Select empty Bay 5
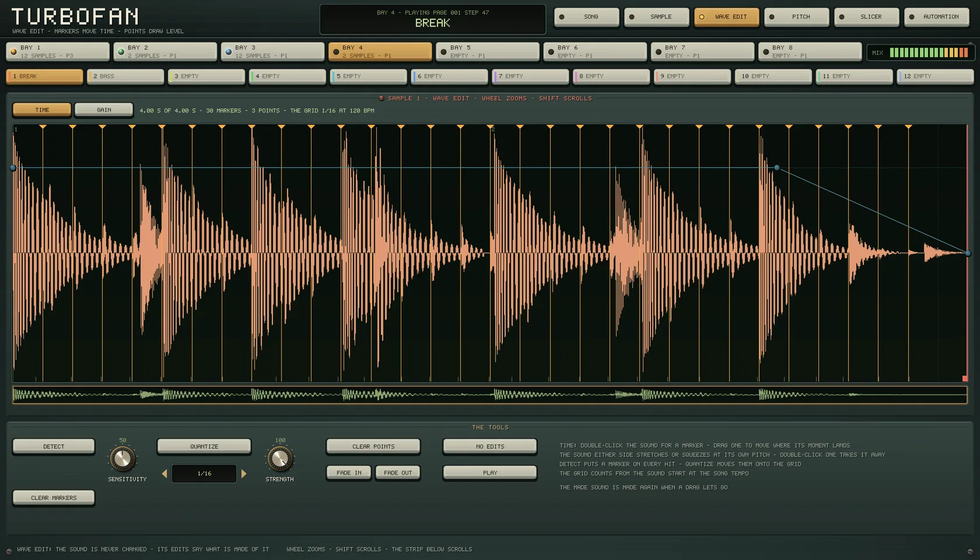 488,51
